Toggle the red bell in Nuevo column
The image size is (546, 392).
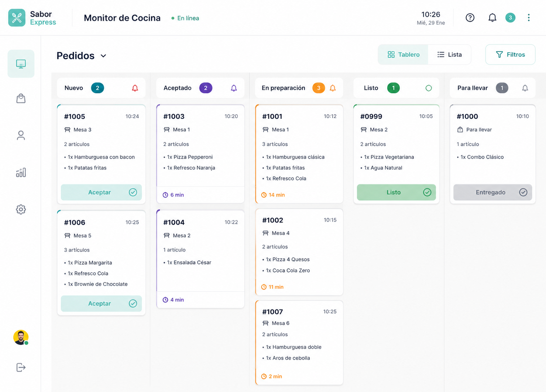(135, 88)
